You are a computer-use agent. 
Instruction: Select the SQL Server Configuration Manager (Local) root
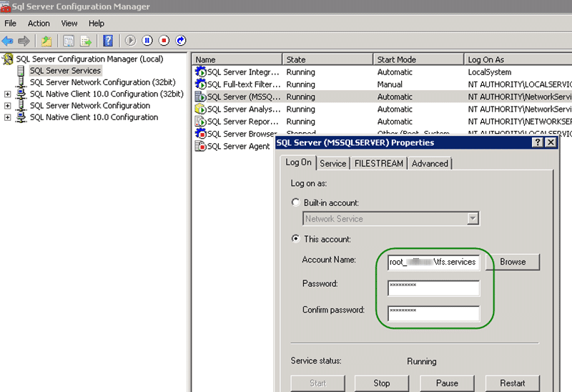90,59
